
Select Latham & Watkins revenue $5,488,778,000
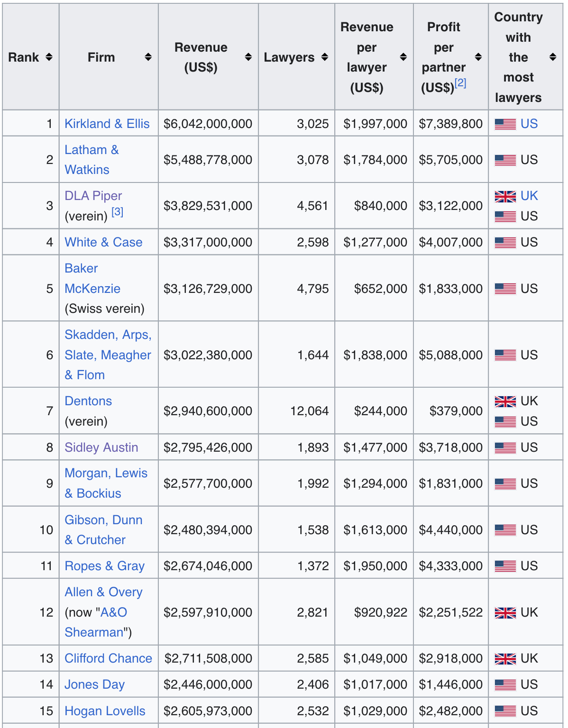208,160
